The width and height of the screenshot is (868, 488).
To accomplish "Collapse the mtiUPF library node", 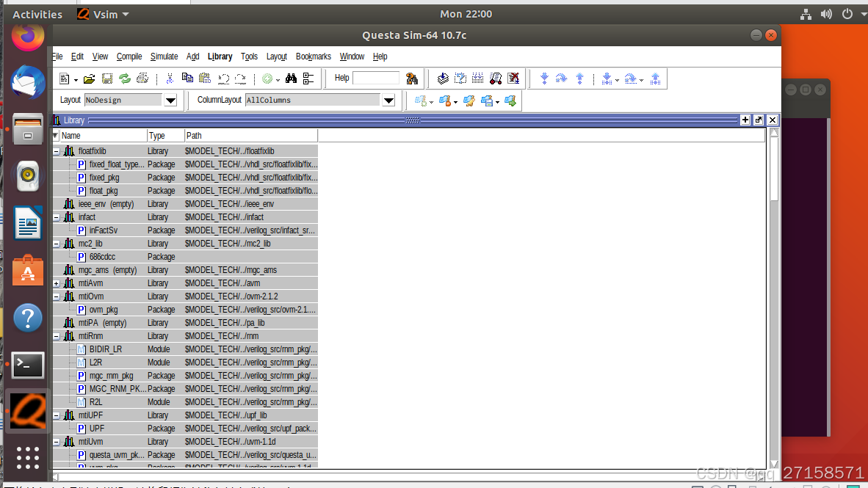I will pyautogui.click(x=57, y=415).
